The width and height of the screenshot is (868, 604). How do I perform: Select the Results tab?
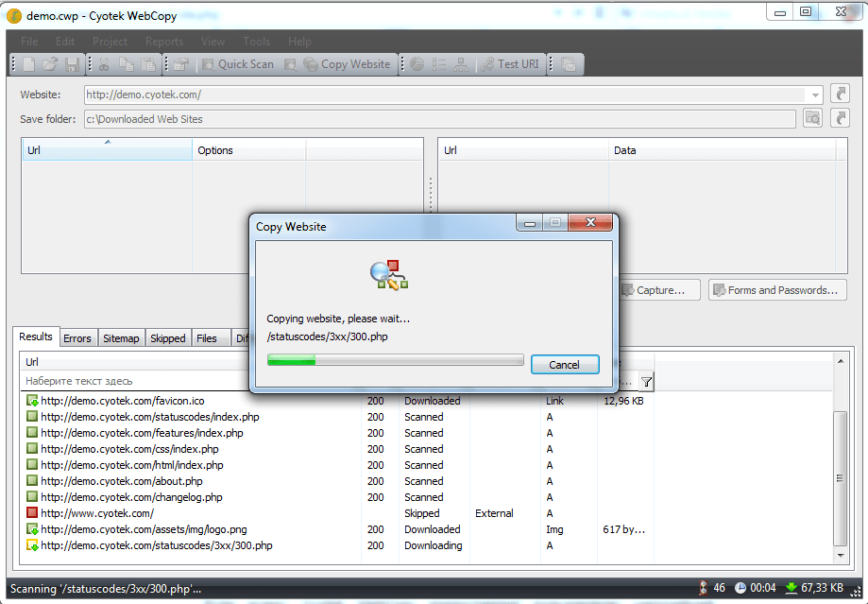36,337
